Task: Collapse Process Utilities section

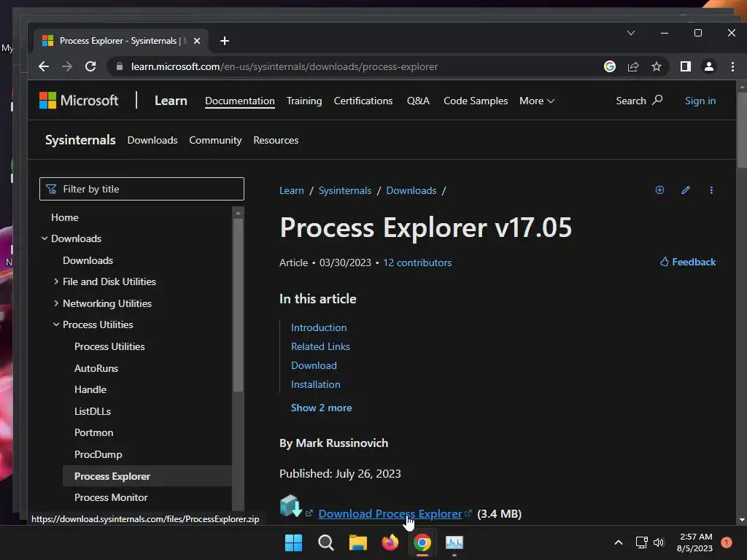Action: pyautogui.click(x=56, y=324)
